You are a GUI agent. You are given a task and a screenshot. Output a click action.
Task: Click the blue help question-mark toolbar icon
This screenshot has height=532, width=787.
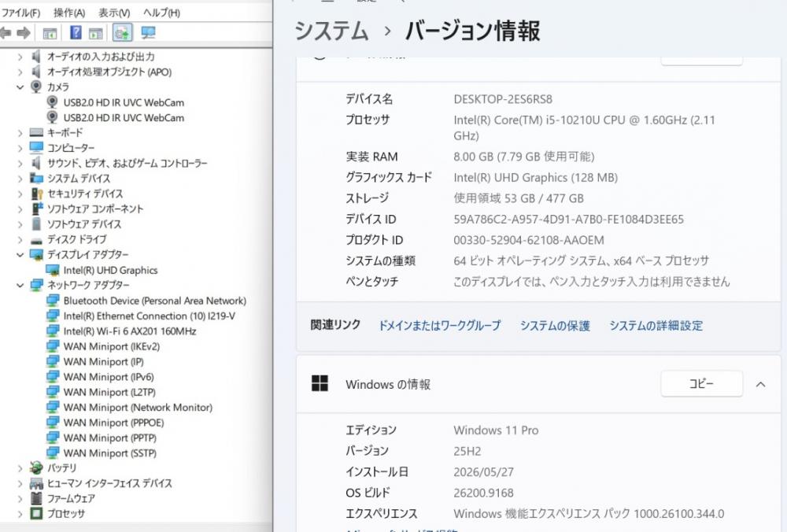(76, 33)
